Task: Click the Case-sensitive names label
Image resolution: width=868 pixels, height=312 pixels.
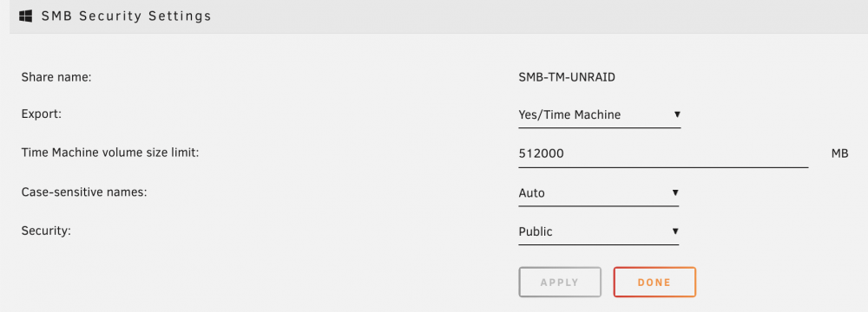Action: pyautogui.click(x=83, y=192)
